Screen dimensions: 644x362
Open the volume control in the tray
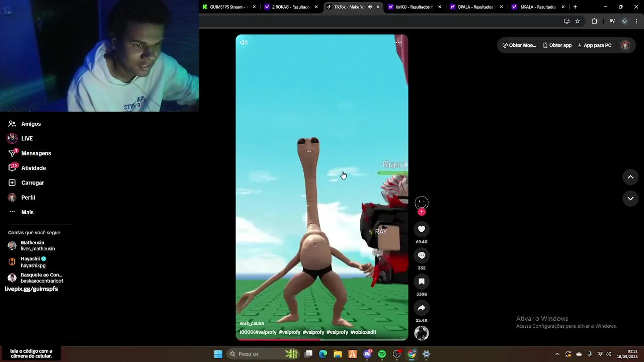(608, 354)
